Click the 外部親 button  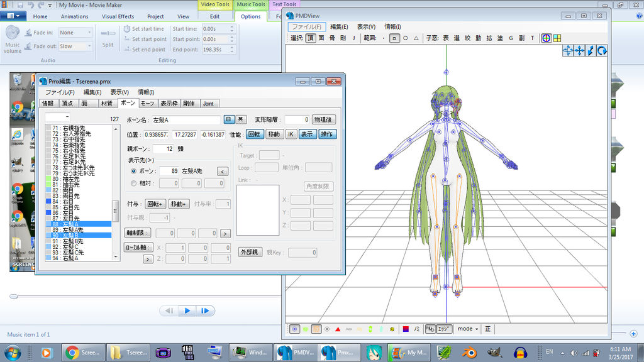click(248, 252)
